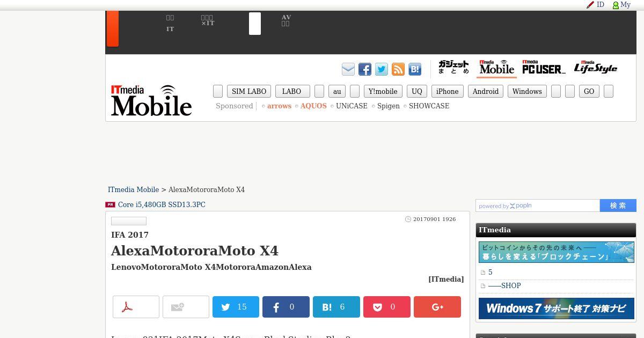Click the blue search submit button
The height and width of the screenshot is (338, 644).
(618, 205)
